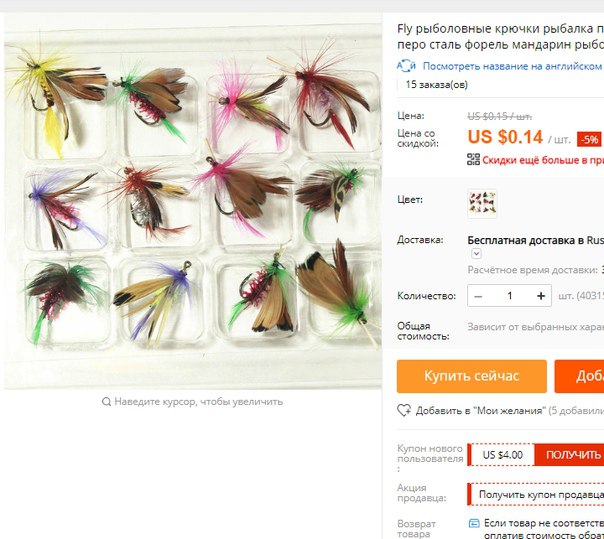Click the orange Добавить в корзину button
Image resolution: width=604 pixels, height=539 pixels.
point(579,376)
